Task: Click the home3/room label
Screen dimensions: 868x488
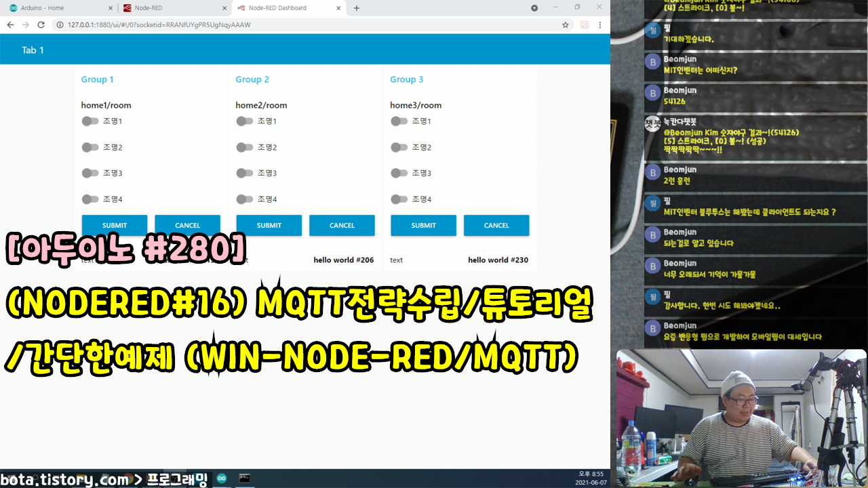Action: pyautogui.click(x=416, y=105)
